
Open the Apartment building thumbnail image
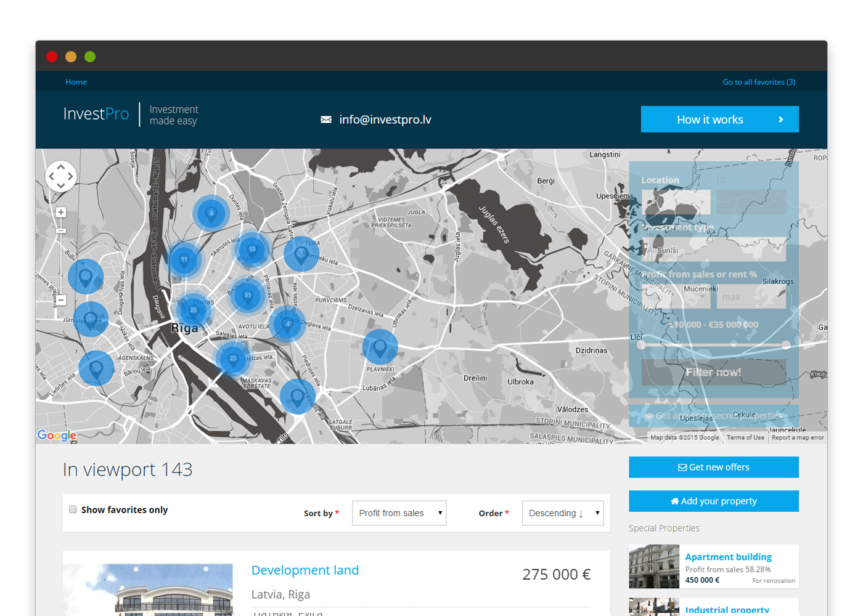pyautogui.click(x=654, y=566)
